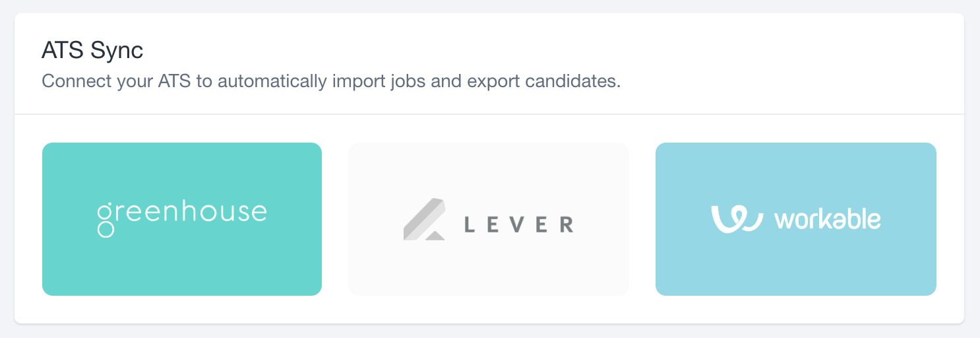
Task: Connect the Greenhouse ATS integration card
Action: [x=182, y=219]
